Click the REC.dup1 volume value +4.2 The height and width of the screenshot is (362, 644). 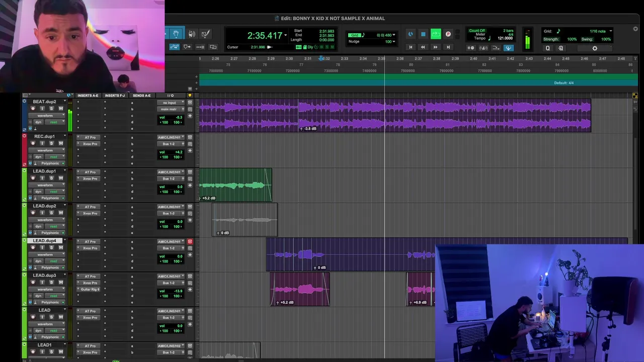pyautogui.click(x=179, y=152)
